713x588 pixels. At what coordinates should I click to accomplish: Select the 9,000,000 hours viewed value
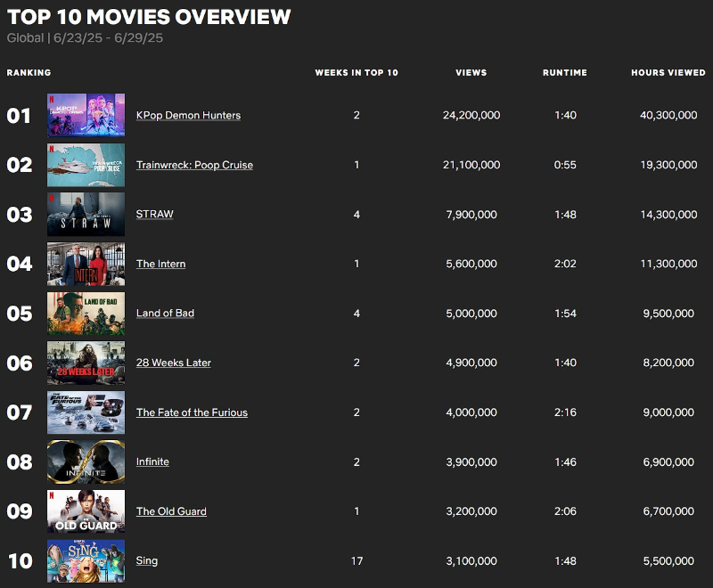668,412
